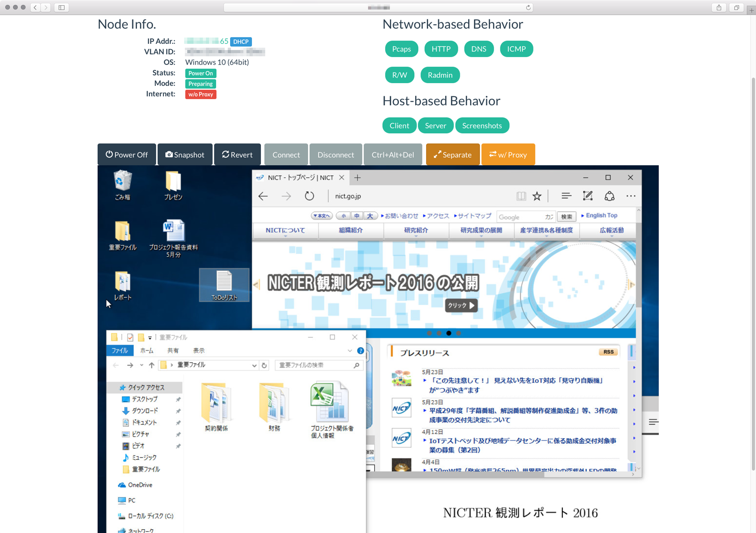The image size is (756, 533).
Task: Expand the Explorer ribbon chevron
Action: [350, 351]
